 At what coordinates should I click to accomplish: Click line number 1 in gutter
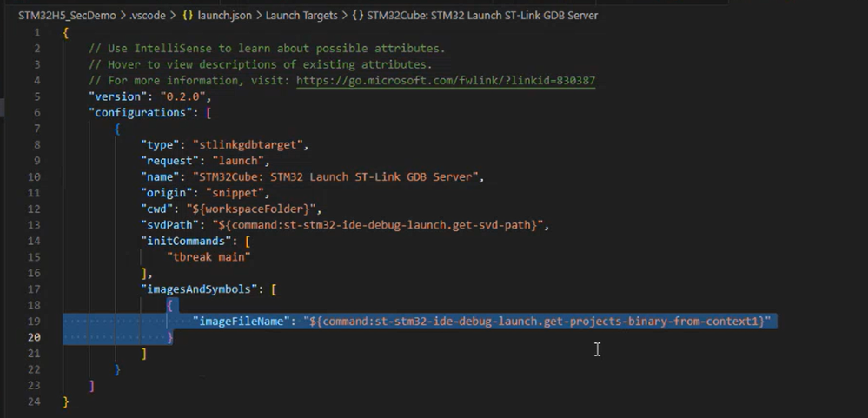tap(37, 33)
